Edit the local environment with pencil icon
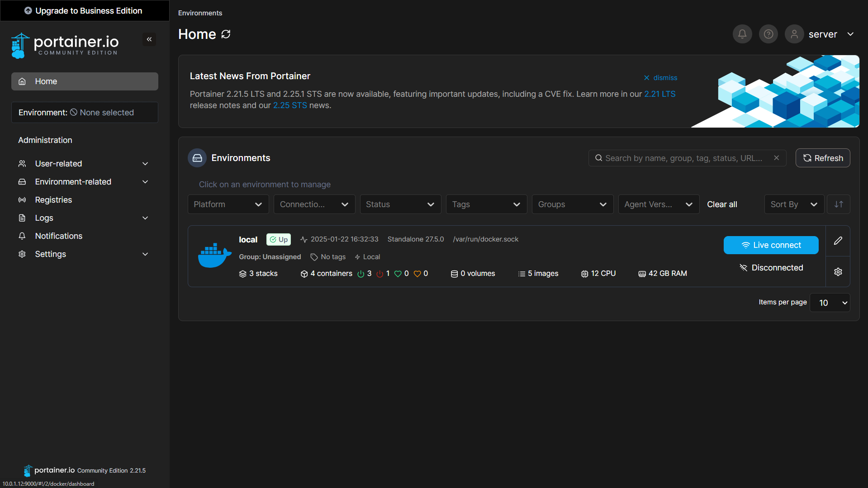This screenshot has height=488, width=868. coord(838,241)
